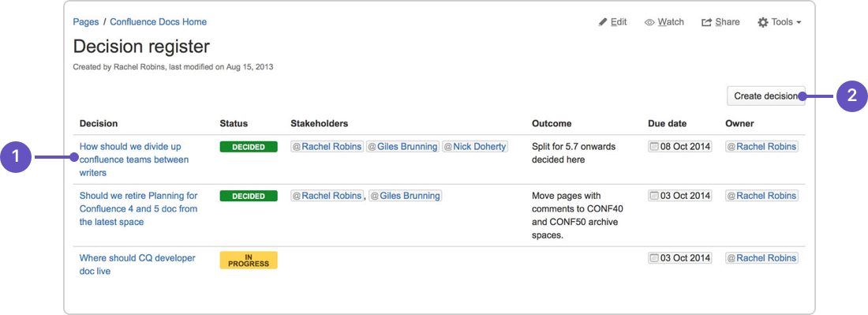
Task: Select the yellow IN PROGRESS status badge
Action: pyautogui.click(x=249, y=261)
